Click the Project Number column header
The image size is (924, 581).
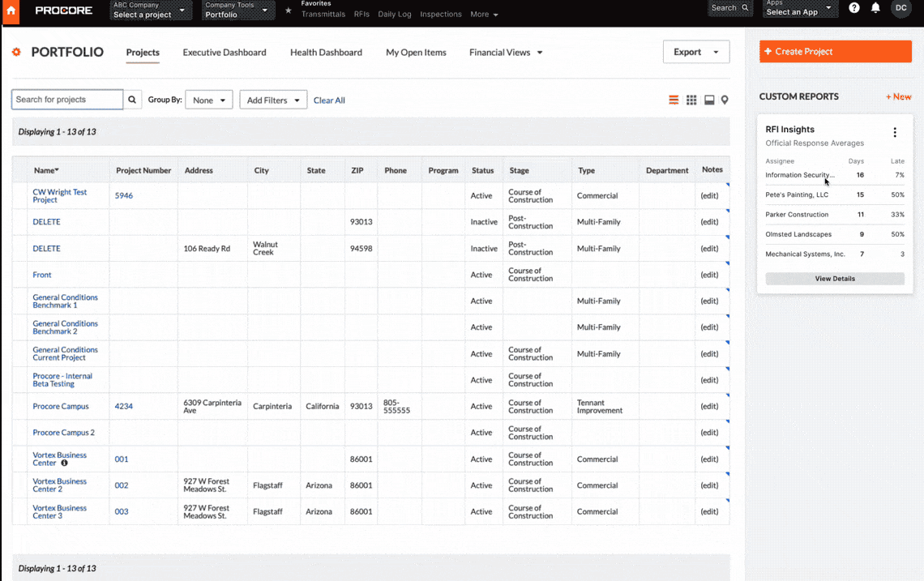pyautogui.click(x=143, y=170)
